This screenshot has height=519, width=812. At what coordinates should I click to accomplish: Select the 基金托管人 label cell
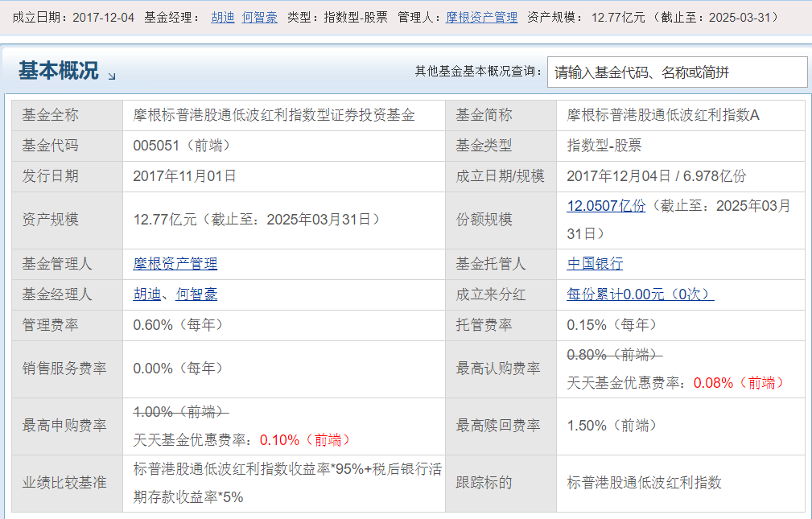[x=501, y=264]
